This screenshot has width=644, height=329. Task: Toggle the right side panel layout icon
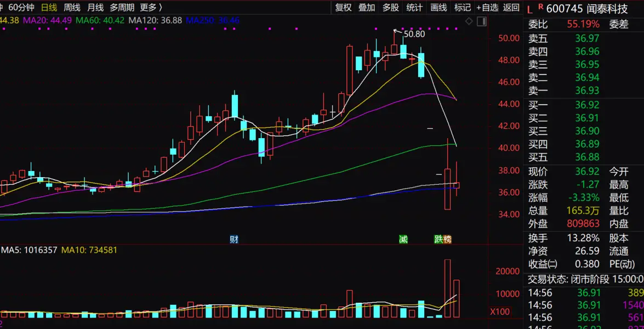(482, 21)
